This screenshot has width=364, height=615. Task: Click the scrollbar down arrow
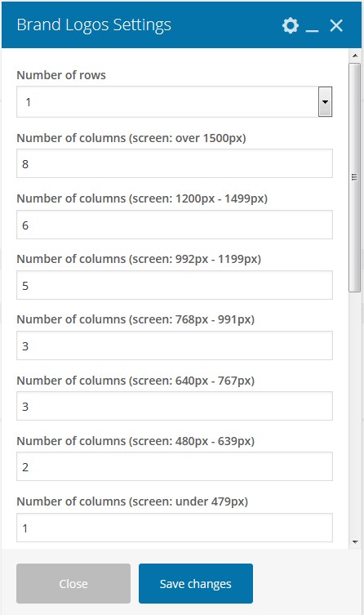[355, 542]
